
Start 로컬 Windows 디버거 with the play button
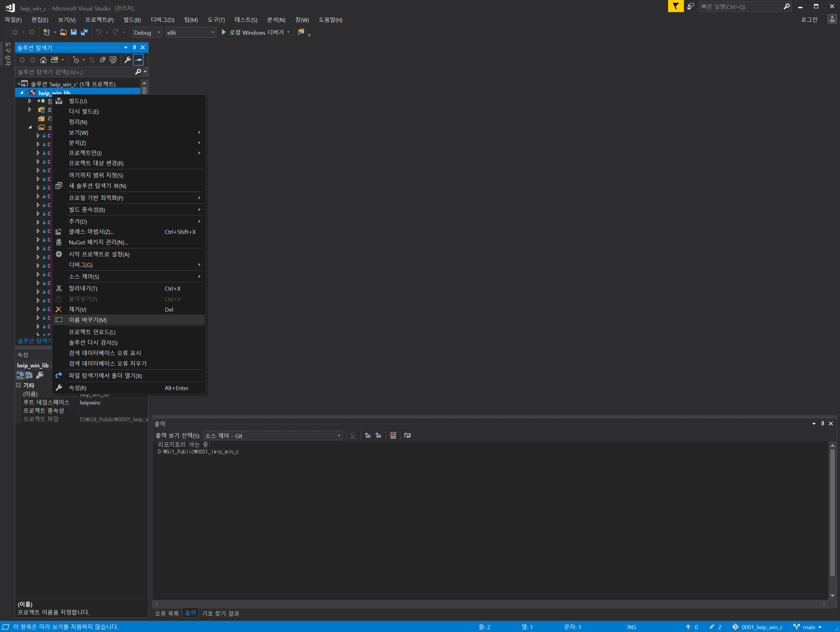[224, 32]
